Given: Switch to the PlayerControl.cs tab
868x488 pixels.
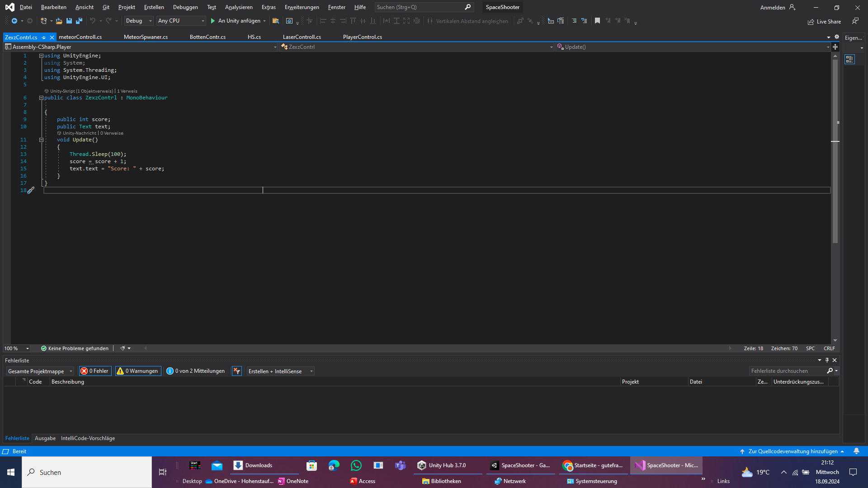Looking at the screenshot, I should (x=362, y=37).
